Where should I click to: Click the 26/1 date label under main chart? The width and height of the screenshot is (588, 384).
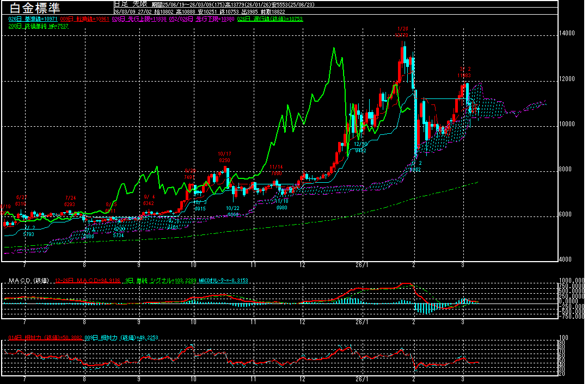[x=362, y=264]
